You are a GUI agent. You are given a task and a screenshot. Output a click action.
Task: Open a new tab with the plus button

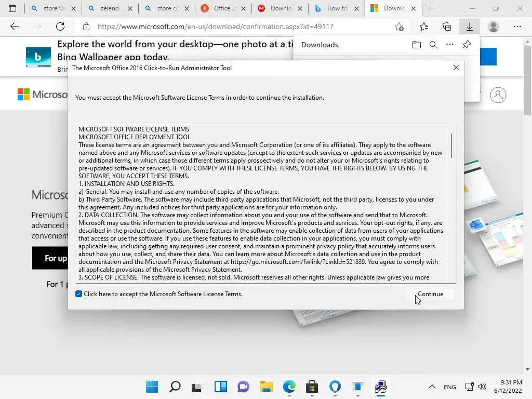431,8
